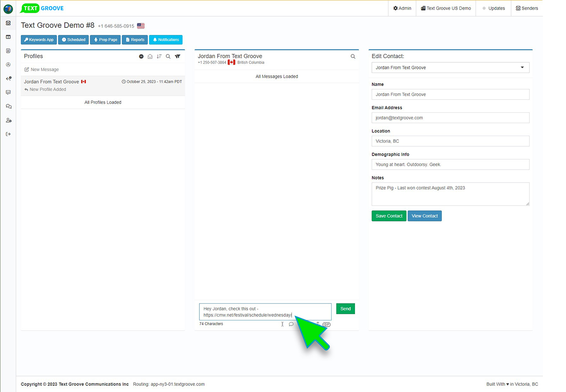Open the inbox icon in left sidebar
The height and width of the screenshot is (392, 566).
pos(8,23)
